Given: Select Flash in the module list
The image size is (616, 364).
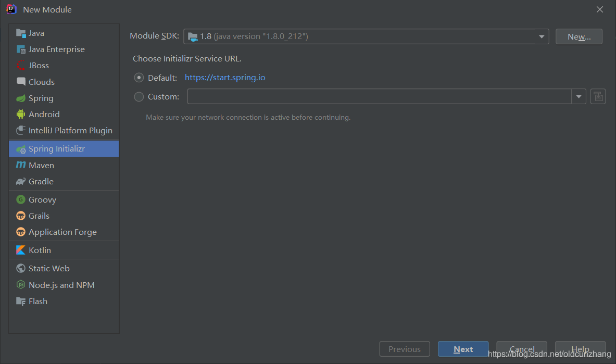Looking at the screenshot, I should pos(64,301).
